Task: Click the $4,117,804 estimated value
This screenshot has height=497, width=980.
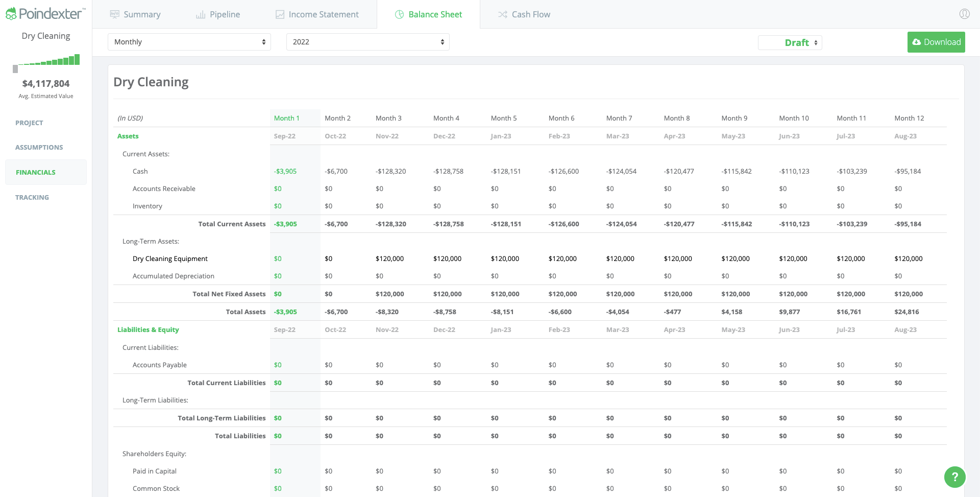Action: (46, 83)
